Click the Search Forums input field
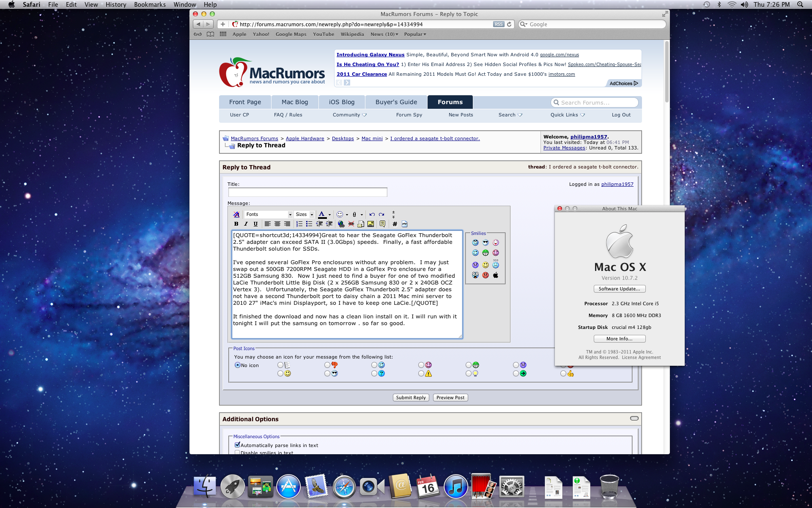Viewport: 812px width, 508px height. pyautogui.click(x=594, y=102)
